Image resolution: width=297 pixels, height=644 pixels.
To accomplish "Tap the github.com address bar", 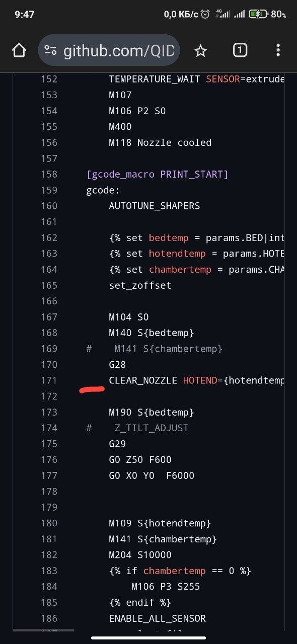I will click(x=109, y=50).
